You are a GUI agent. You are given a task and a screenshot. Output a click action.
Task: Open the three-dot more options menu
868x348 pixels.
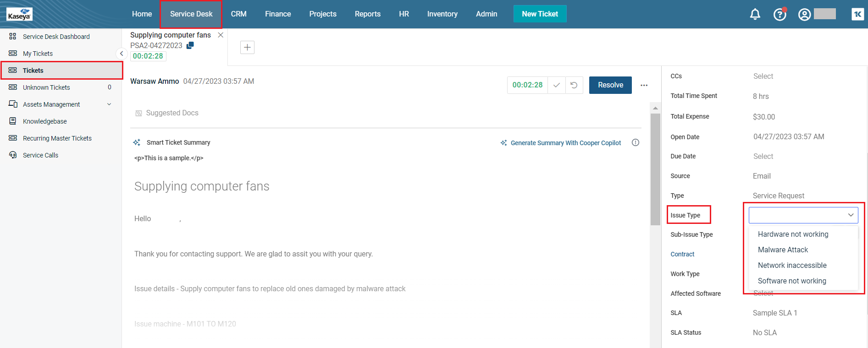tap(644, 85)
